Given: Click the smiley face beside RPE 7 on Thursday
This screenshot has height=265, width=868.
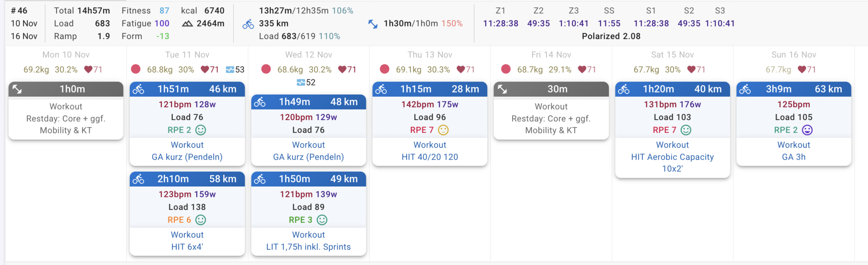Looking at the screenshot, I should (x=443, y=130).
